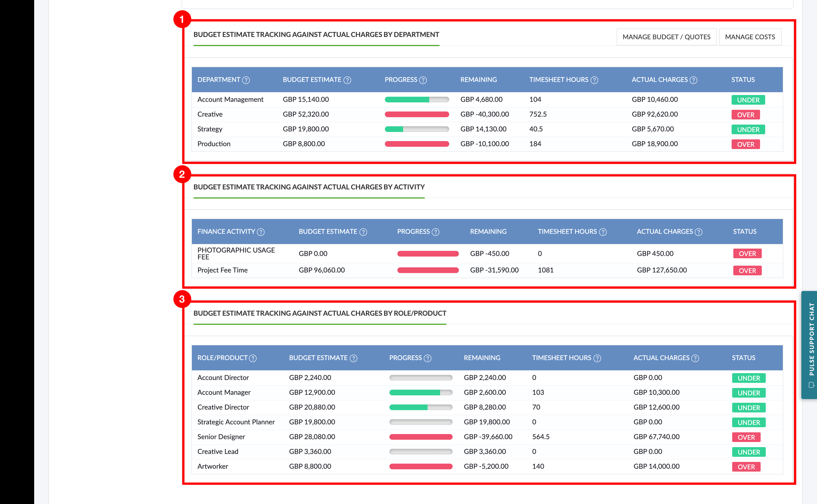This screenshot has height=504, width=817.
Task: Show help for Finance Activity column
Action: click(261, 232)
